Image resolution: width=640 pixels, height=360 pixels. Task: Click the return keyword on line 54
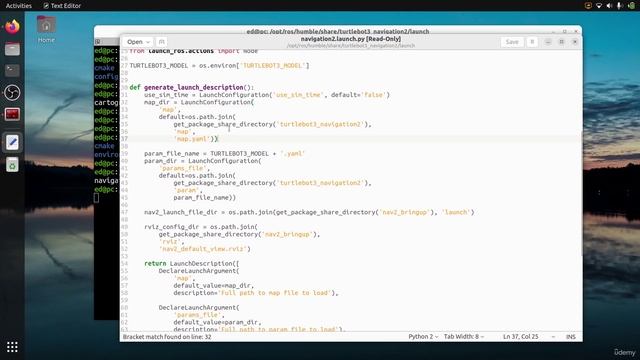[155, 264]
